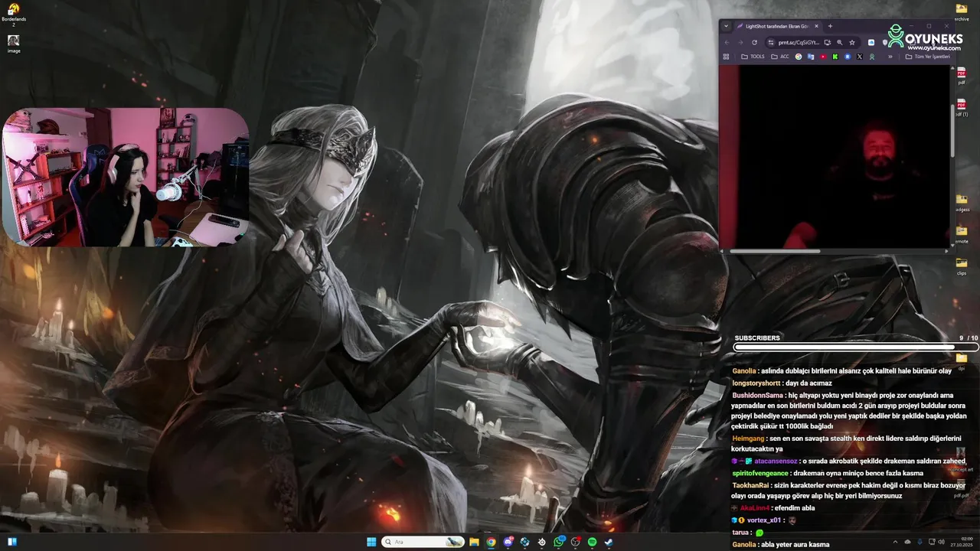Viewport: 980px width, 551px height.
Task: Open the tab search dropdown arrow
Action: click(x=726, y=26)
